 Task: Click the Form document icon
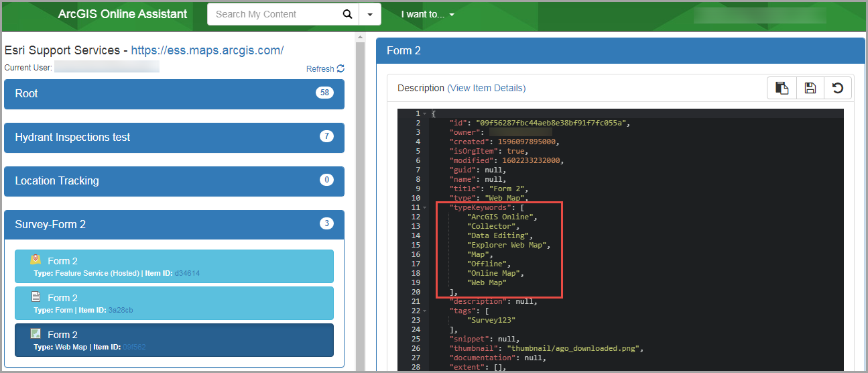click(x=36, y=297)
